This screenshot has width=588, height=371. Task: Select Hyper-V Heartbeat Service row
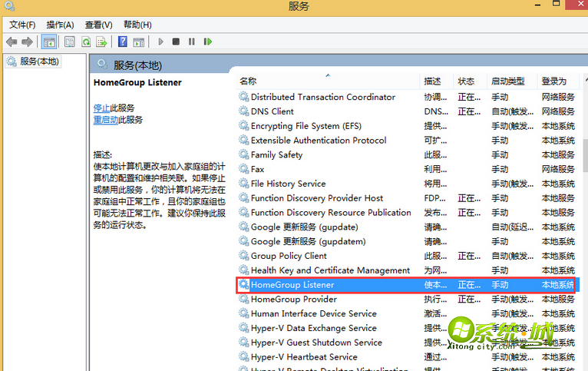pyautogui.click(x=408, y=356)
